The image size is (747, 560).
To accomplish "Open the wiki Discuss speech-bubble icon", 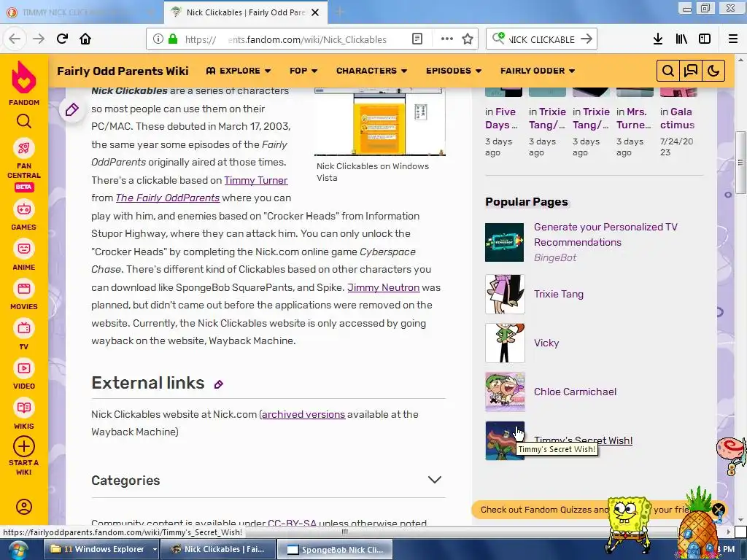I will pyautogui.click(x=691, y=71).
